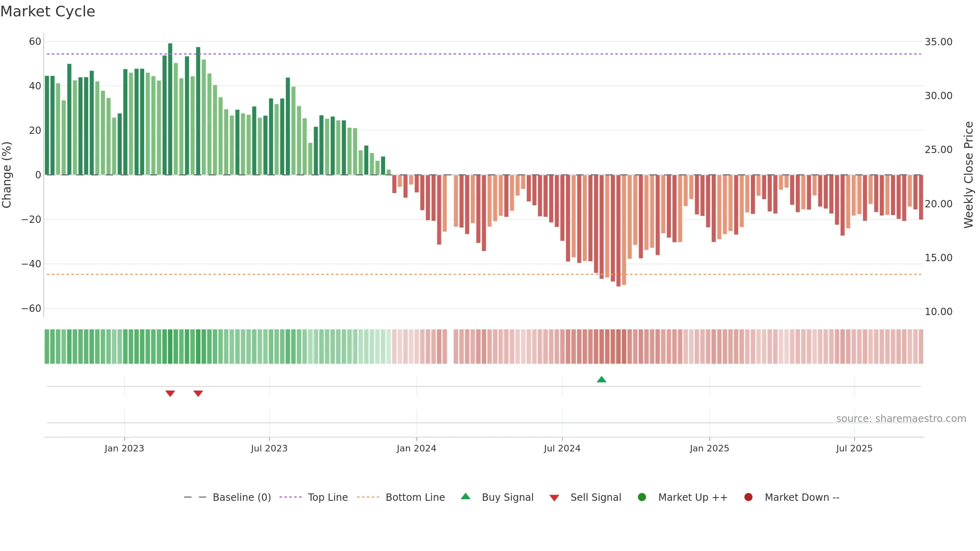Viewport: 980px width, 551px height.
Task: Click the 35.00 price axis label
Action: coord(939,42)
